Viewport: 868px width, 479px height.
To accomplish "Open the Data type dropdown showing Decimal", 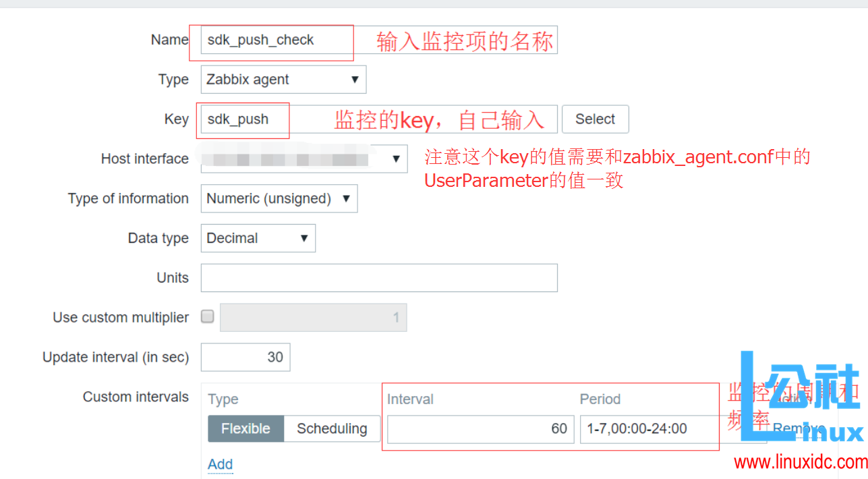I will [x=257, y=237].
